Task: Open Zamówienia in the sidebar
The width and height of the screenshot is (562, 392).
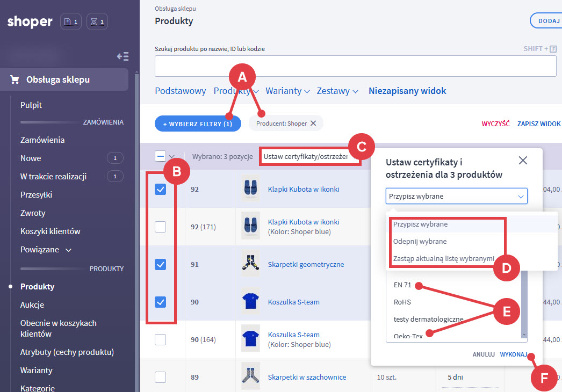Action: 42,140
